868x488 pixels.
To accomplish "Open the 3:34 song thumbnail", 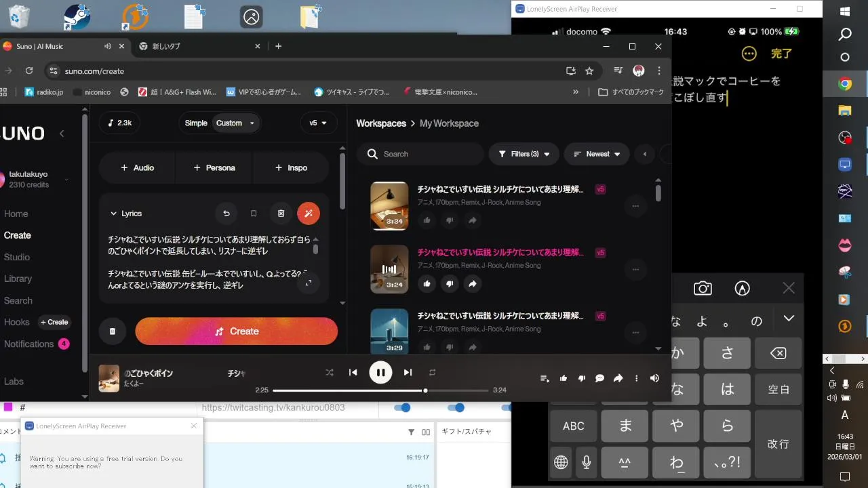I will coord(389,205).
